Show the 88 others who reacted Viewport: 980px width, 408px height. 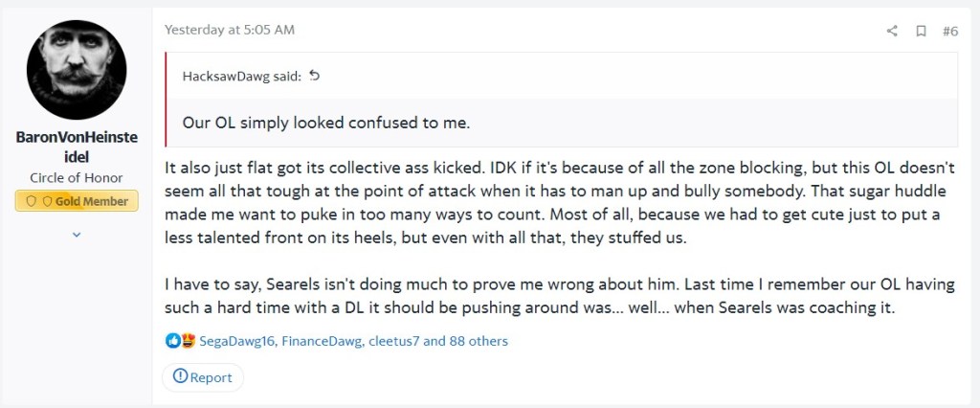(479, 341)
